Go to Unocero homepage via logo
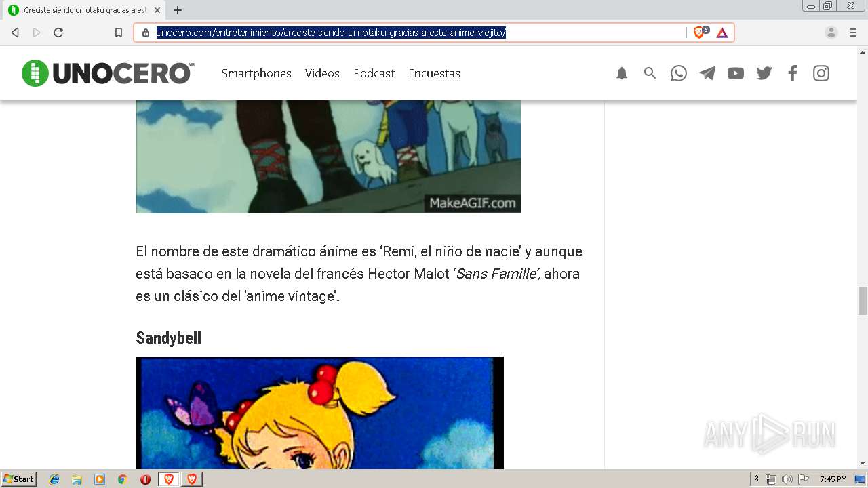 click(x=108, y=73)
